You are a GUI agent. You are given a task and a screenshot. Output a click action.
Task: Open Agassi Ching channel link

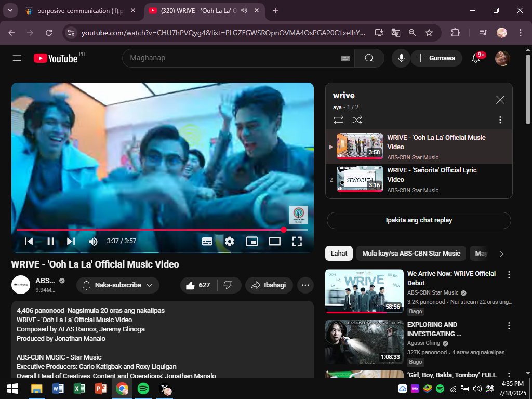423,343
